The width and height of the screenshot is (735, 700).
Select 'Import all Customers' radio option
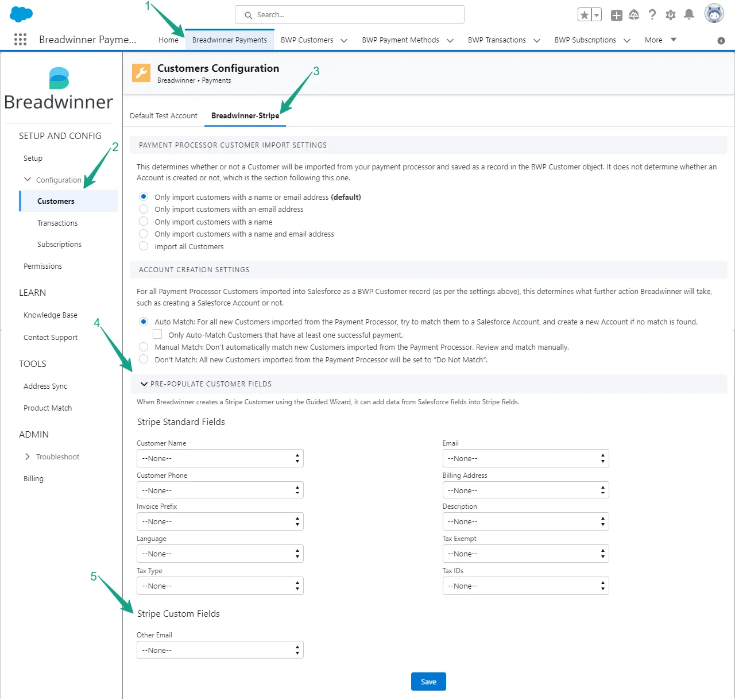[144, 246]
